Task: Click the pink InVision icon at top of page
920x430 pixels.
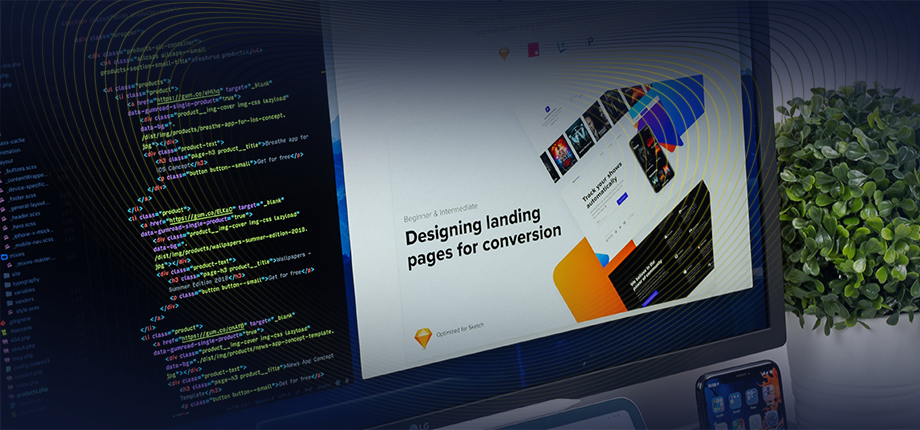Action: pos(533,49)
